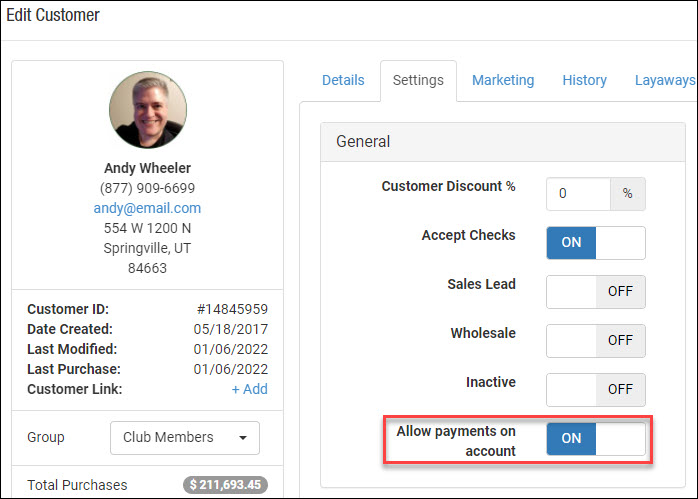698x499 pixels.
Task: Click the Customer ID #14845959 value
Action: pyautogui.click(x=232, y=309)
